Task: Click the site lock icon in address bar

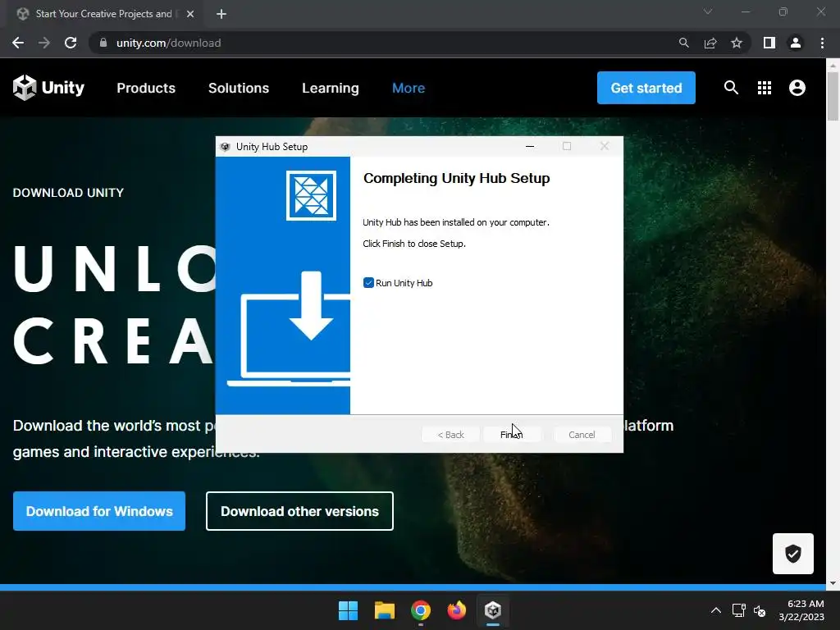Action: 103,43
